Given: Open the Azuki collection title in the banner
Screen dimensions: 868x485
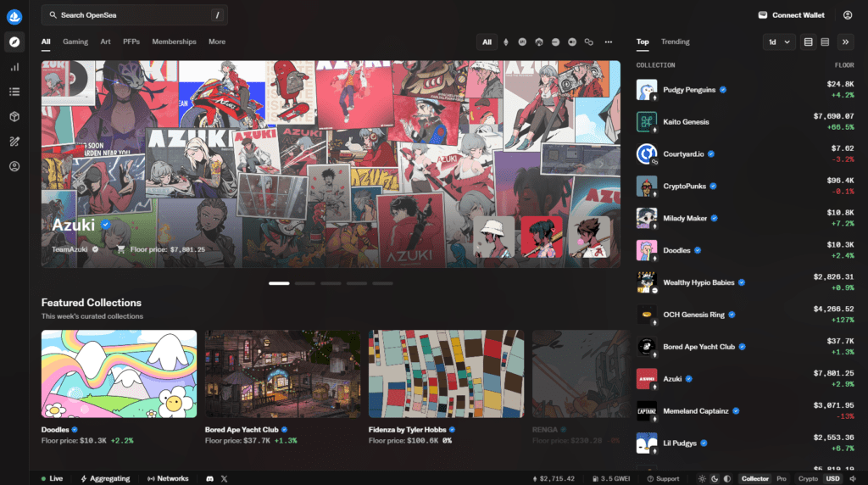Looking at the screenshot, I should coord(74,226).
